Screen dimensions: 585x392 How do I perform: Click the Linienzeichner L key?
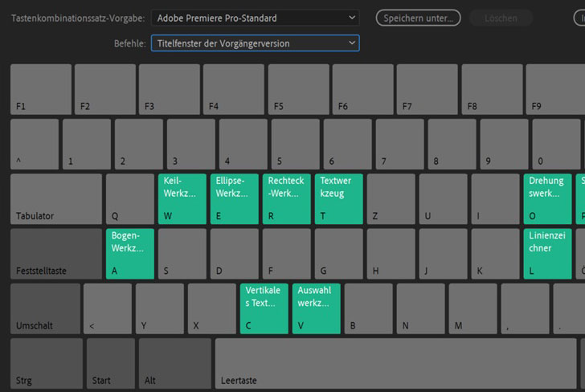(547, 253)
